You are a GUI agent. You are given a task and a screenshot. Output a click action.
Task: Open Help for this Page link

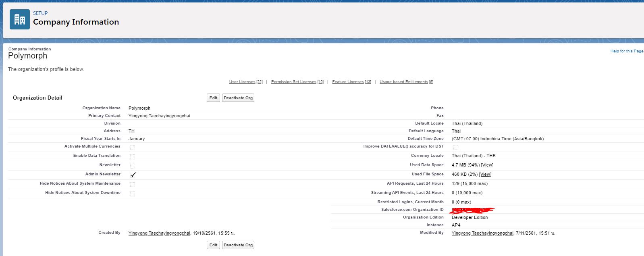(x=627, y=51)
